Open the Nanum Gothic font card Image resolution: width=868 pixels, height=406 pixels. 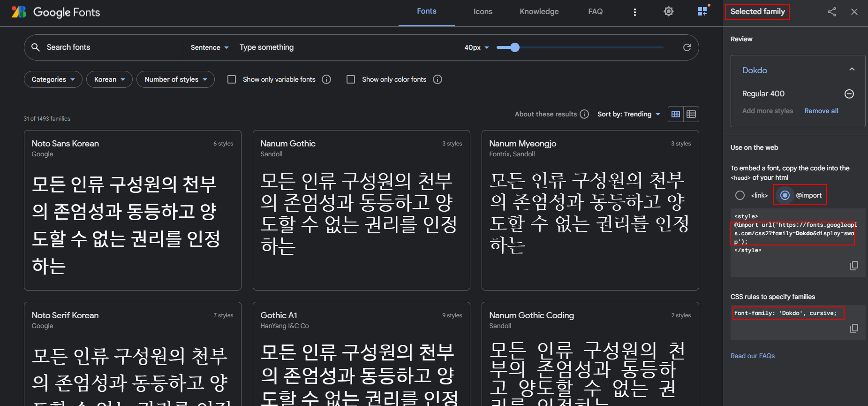(362, 210)
